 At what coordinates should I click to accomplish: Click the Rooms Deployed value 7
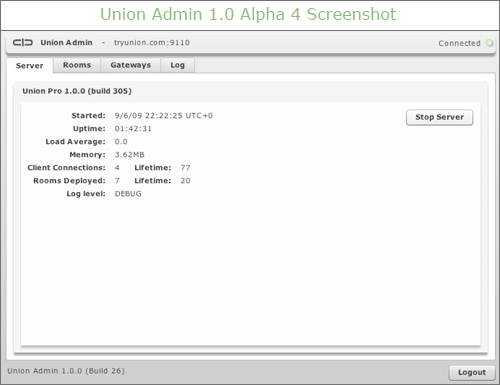[x=117, y=181]
